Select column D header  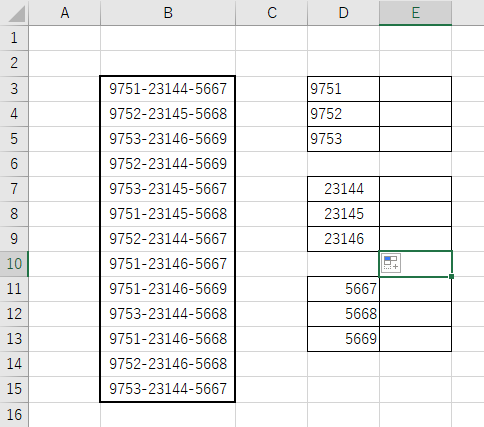click(x=343, y=13)
